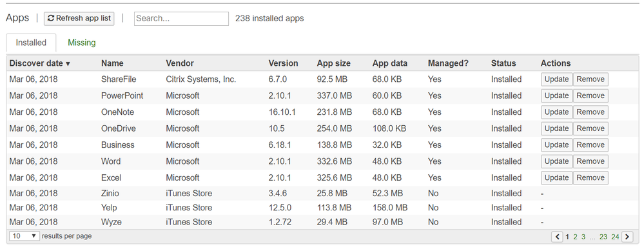Sort by Vendor column header
The width and height of the screenshot is (644, 251).
click(180, 63)
